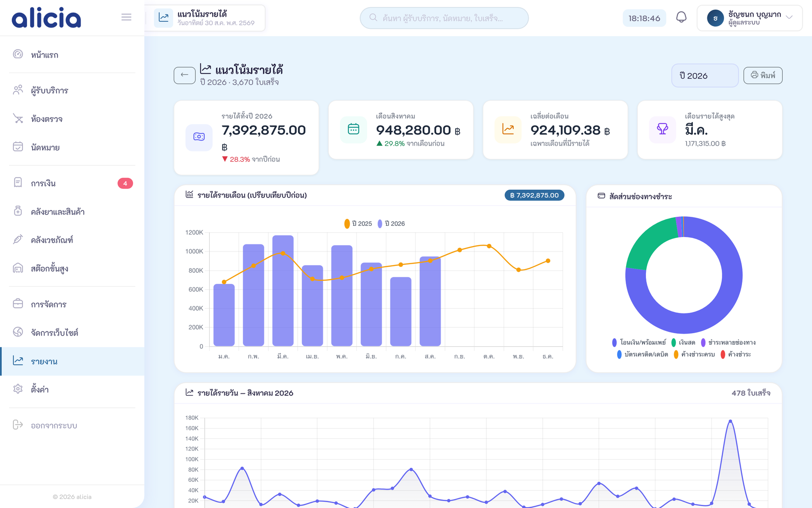The height and width of the screenshot is (508, 812).
Task: Click the 478 ใบเสร็จ count
Action: [751, 393]
